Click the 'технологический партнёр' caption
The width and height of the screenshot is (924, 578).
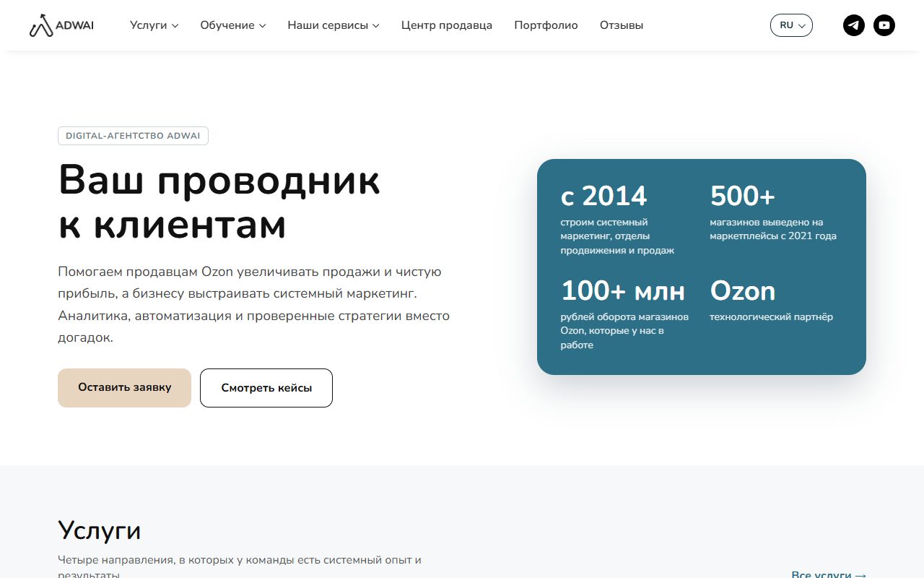coord(771,316)
